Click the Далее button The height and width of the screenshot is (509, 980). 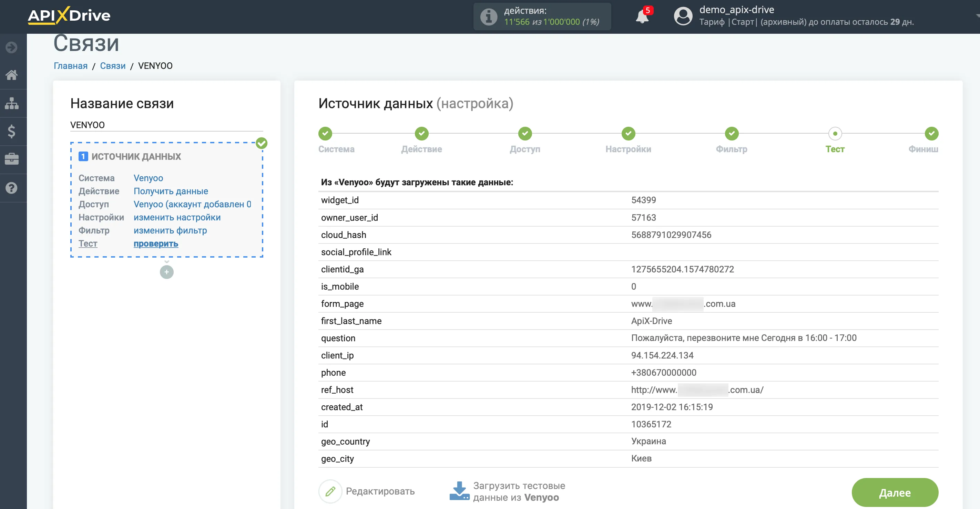pyautogui.click(x=895, y=493)
